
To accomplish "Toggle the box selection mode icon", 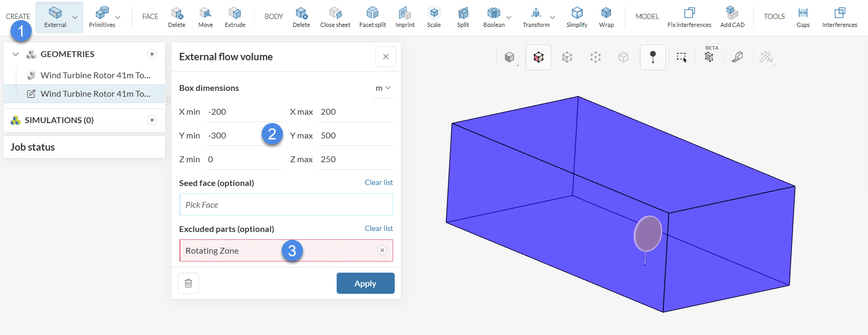I will [682, 57].
